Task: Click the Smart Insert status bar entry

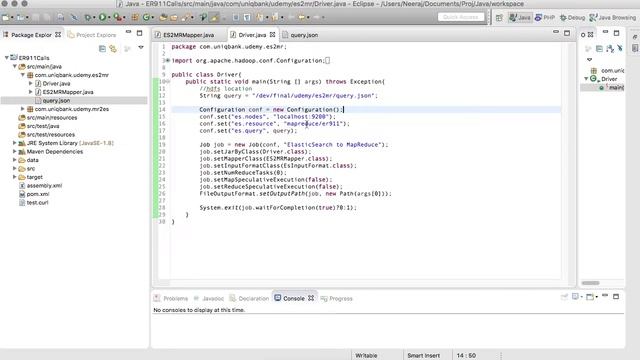Action: pos(424,356)
